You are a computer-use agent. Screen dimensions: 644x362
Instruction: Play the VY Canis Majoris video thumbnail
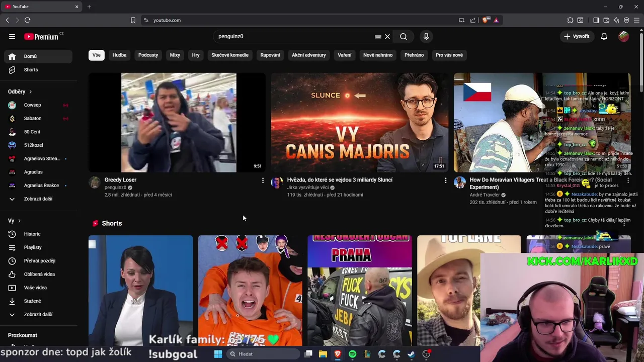[x=360, y=123]
